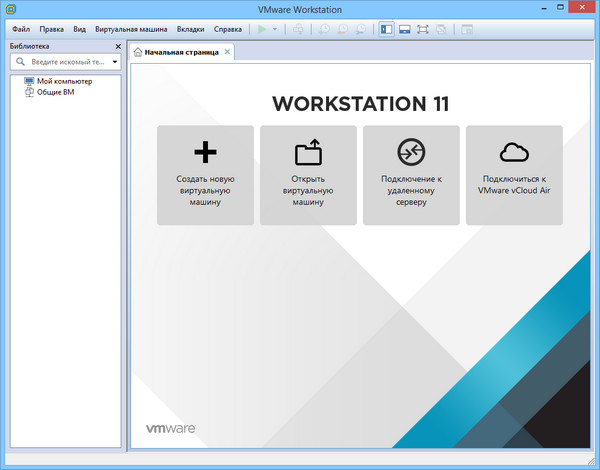
Task: Enter full screen mode from toolbar
Action: [423, 30]
